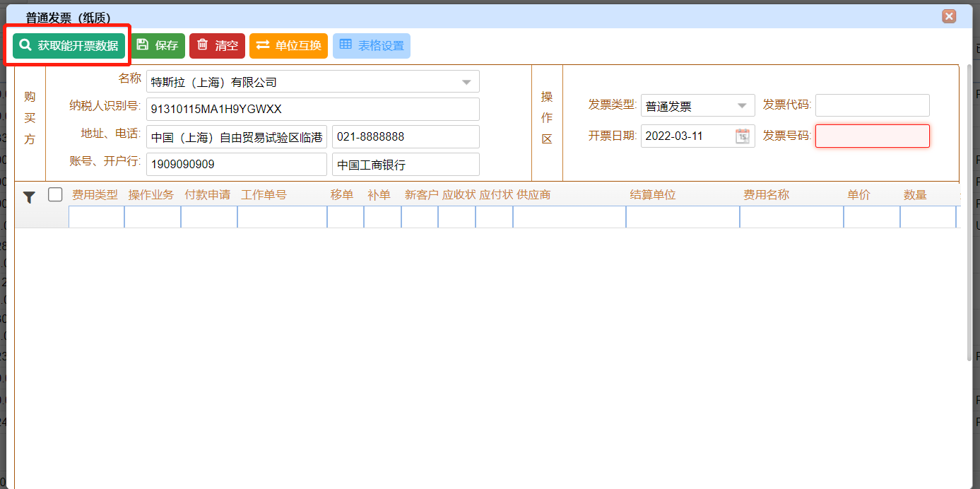980x489 pixels.
Task: Click the 获取能开票数据 search button
Action: point(69,46)
